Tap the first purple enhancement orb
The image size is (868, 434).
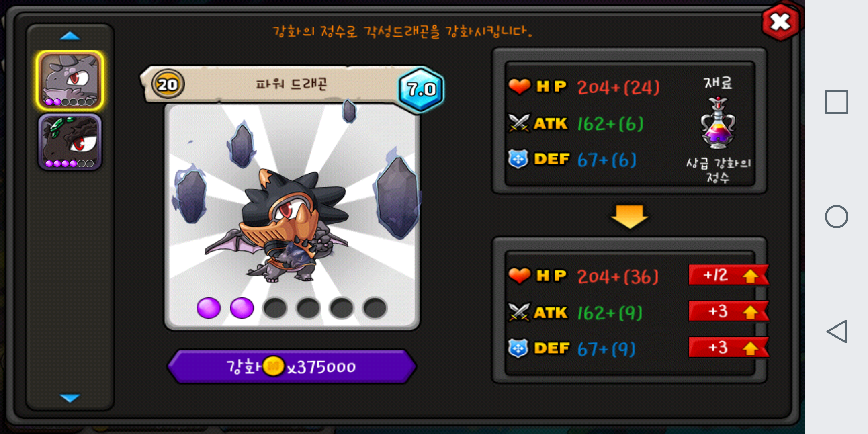click(x=209, y=308)
